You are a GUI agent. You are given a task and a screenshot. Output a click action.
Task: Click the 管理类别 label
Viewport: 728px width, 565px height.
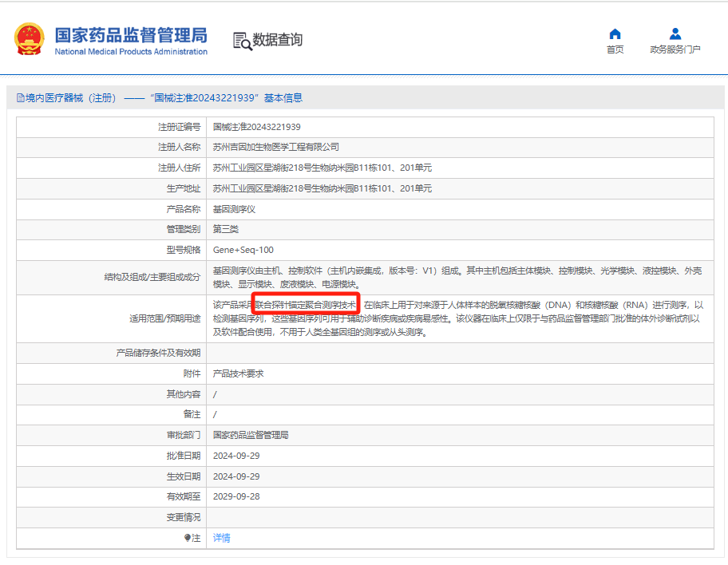[184, 229]
